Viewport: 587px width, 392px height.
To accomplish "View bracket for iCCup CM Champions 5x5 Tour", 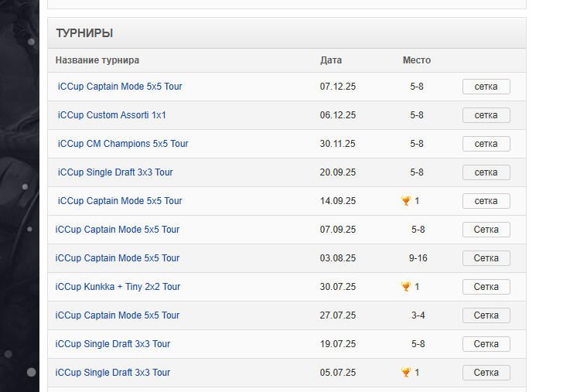I will [x=486, y=144].
